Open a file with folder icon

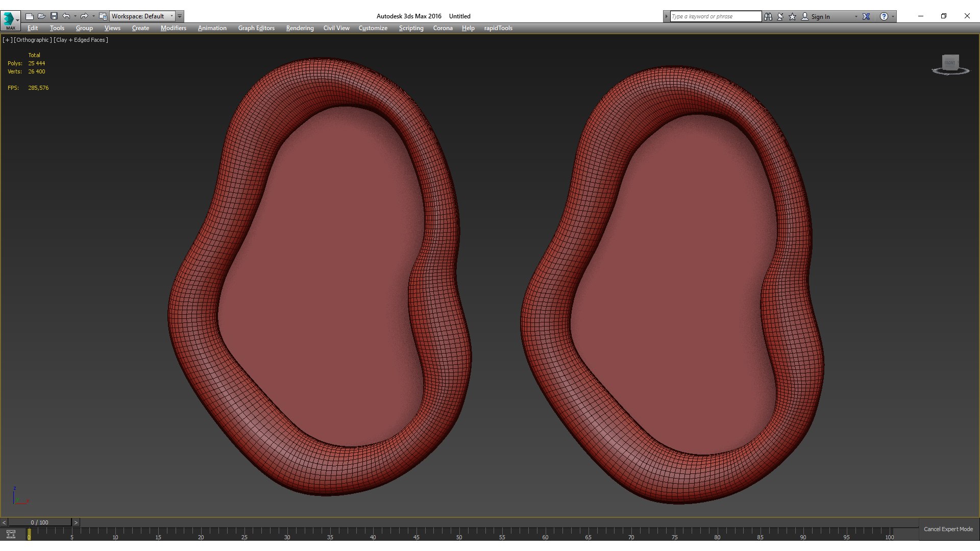pos(42,16)
